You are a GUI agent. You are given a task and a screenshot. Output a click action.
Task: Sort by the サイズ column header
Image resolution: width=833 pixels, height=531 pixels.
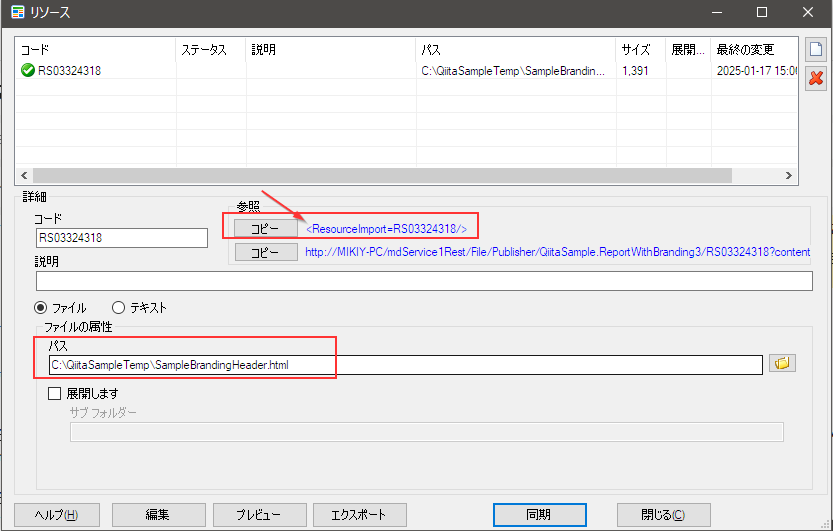click(640, 50)
